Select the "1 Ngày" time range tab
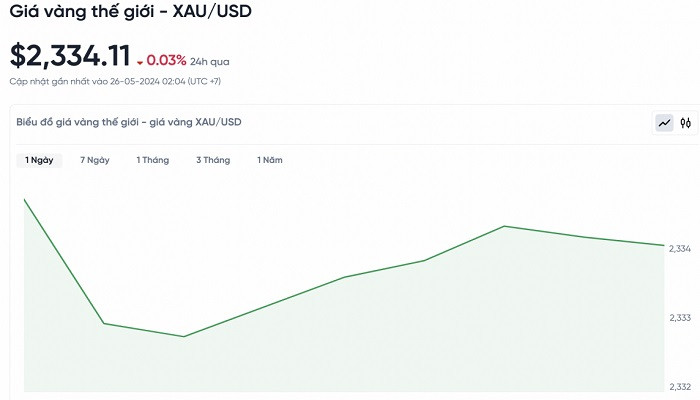Image resolution: width=700 pixels, height=400 pixels. (x=39, y=160)
